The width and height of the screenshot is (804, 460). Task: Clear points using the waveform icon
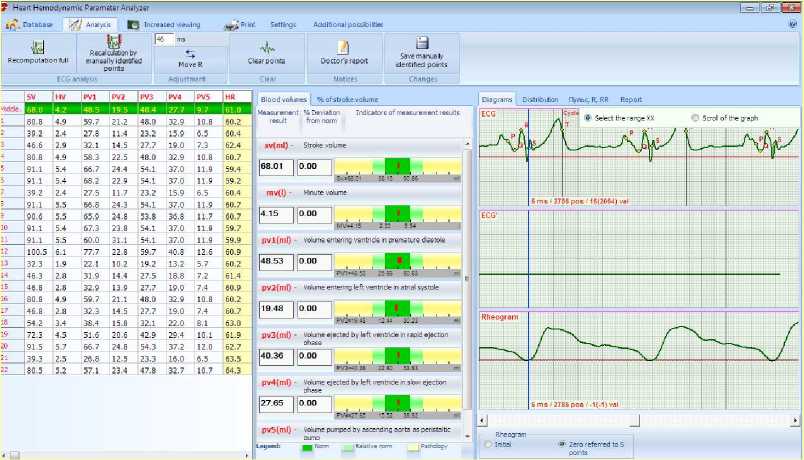[x=267, y=52]
